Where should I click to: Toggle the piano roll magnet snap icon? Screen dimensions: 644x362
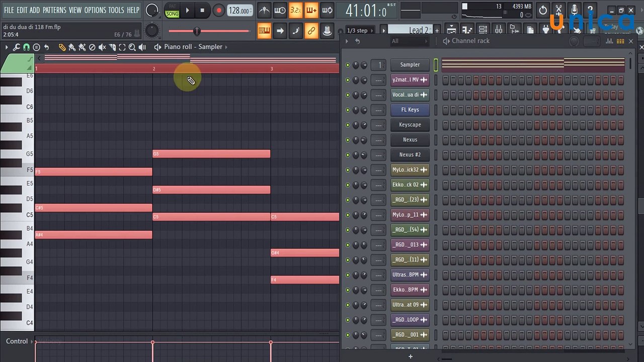pyautogui.click(x=26, y=47)
